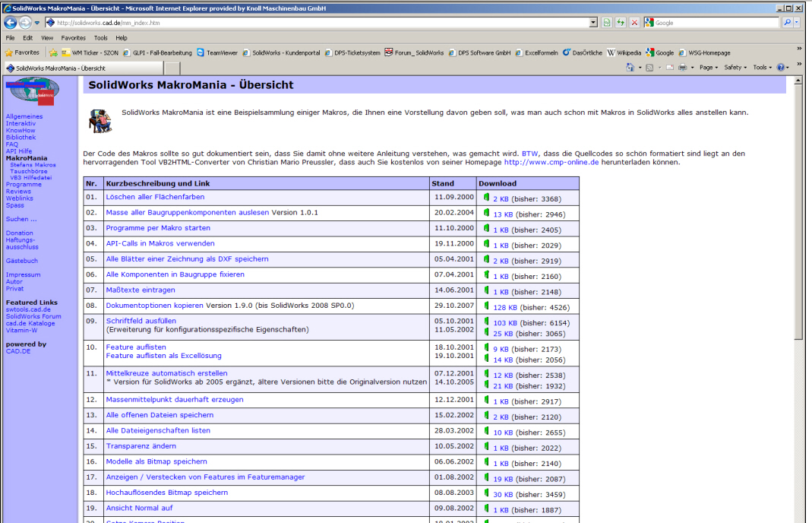Click the Favorites star button
This screenshot has height=523, width=812.
point(22,52)
